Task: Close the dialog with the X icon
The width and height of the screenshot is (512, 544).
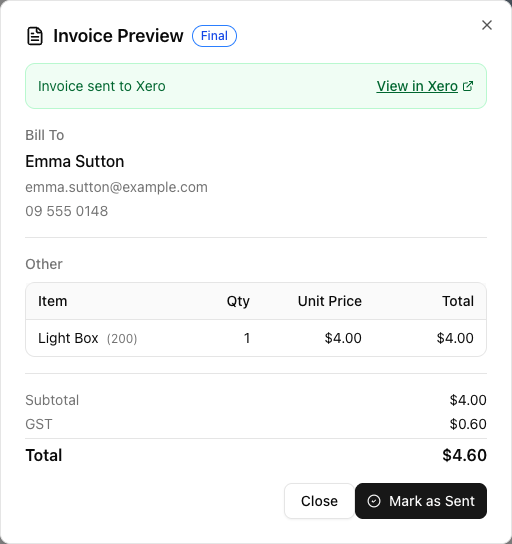Action: (487, 25)
